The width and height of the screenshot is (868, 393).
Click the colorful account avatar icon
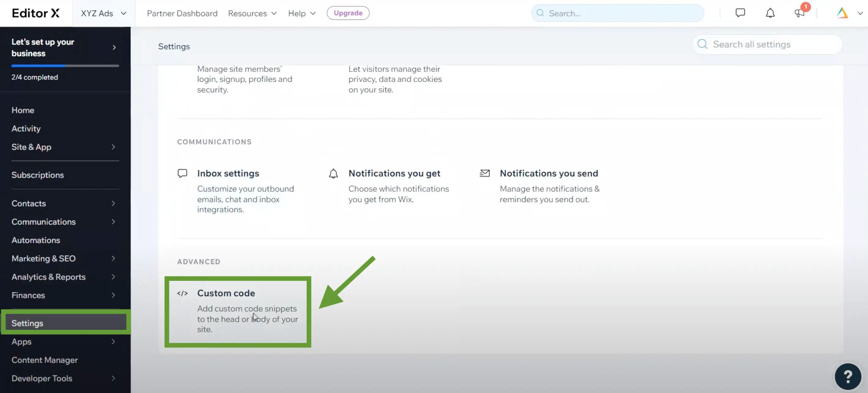click(842, 13)
